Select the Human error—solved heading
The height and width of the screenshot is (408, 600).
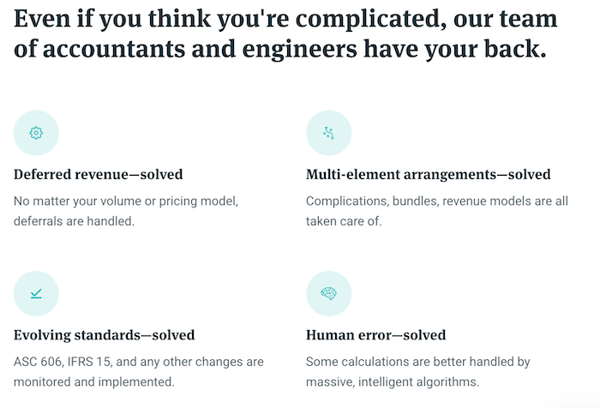pyautogui.click(x=376, y=335)
